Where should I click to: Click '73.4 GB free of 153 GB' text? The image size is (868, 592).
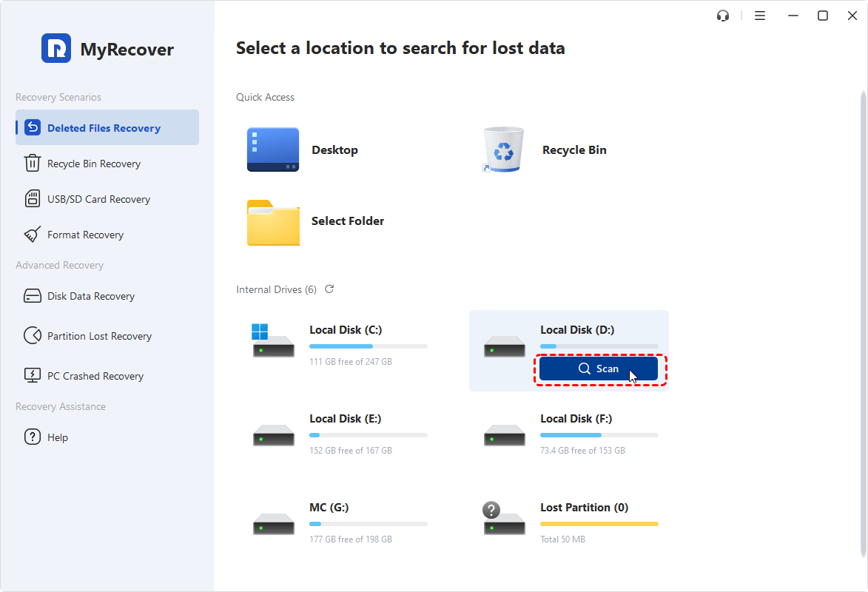pos(582,450)
